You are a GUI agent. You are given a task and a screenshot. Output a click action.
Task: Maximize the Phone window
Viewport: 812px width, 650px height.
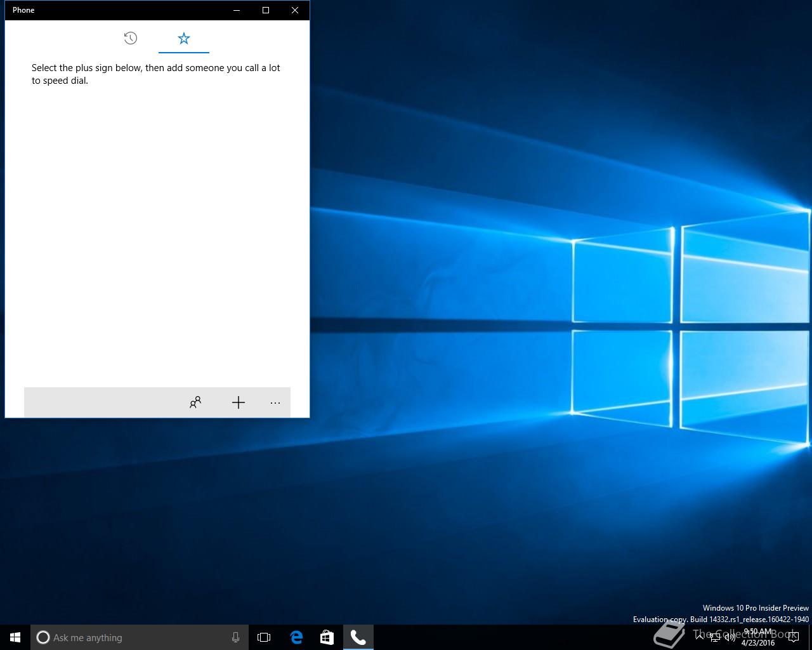pos(266,10)
